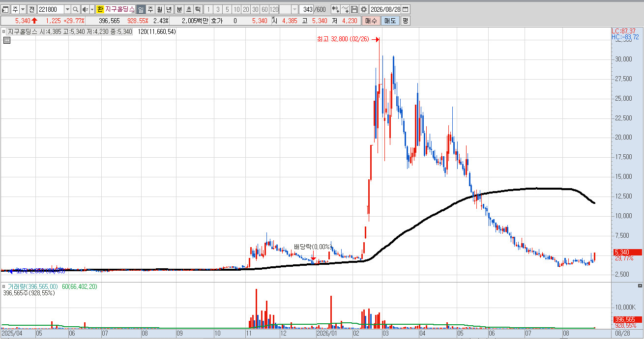Select the 3 interval button

click(x=218, y=9)
